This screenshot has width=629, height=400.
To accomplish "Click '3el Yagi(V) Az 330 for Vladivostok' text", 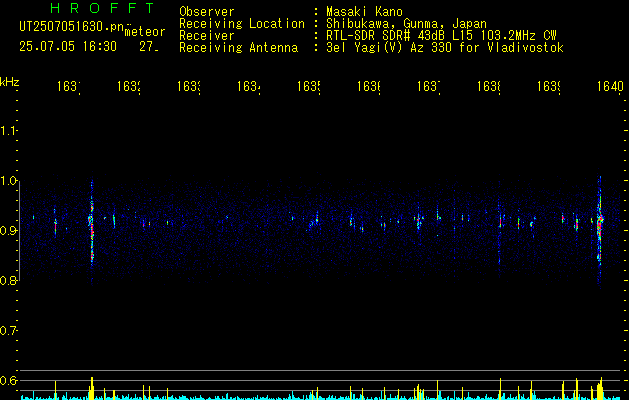I will point(445,48).
